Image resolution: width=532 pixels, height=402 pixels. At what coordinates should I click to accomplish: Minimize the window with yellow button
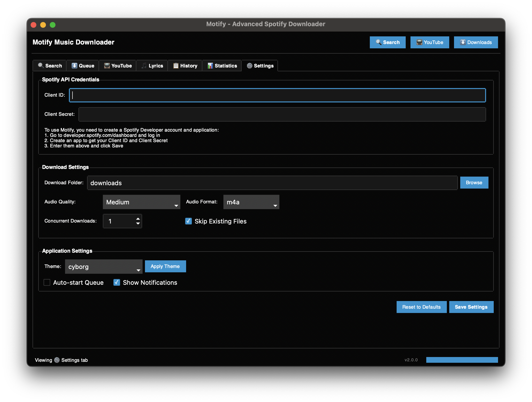pyautogui.click(x=43, y=25)
